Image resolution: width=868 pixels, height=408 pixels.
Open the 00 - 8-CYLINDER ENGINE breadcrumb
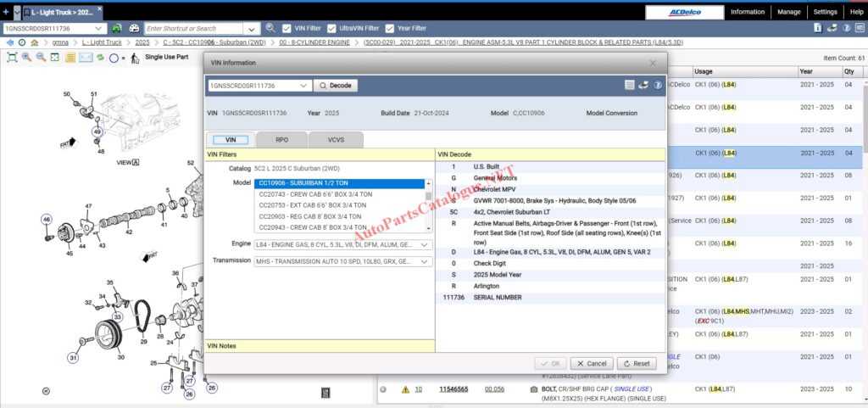(x=314, y=42)
